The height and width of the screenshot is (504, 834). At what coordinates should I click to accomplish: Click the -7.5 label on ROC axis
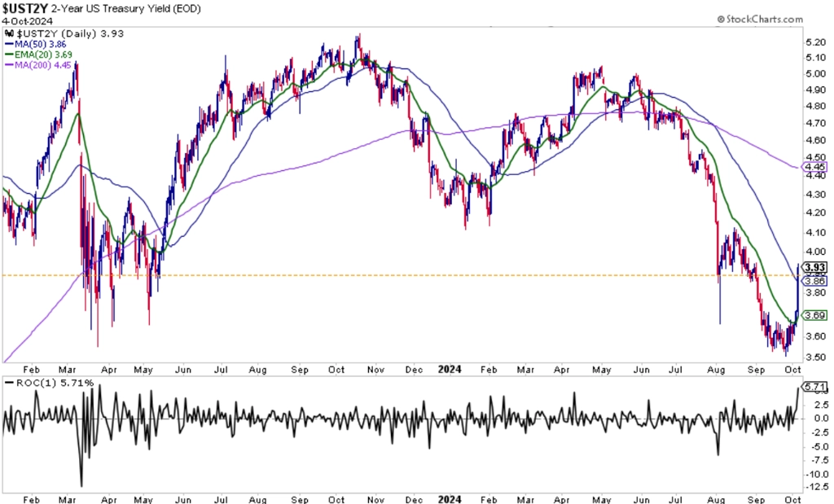pyautogui.click(x=819, y=460)
